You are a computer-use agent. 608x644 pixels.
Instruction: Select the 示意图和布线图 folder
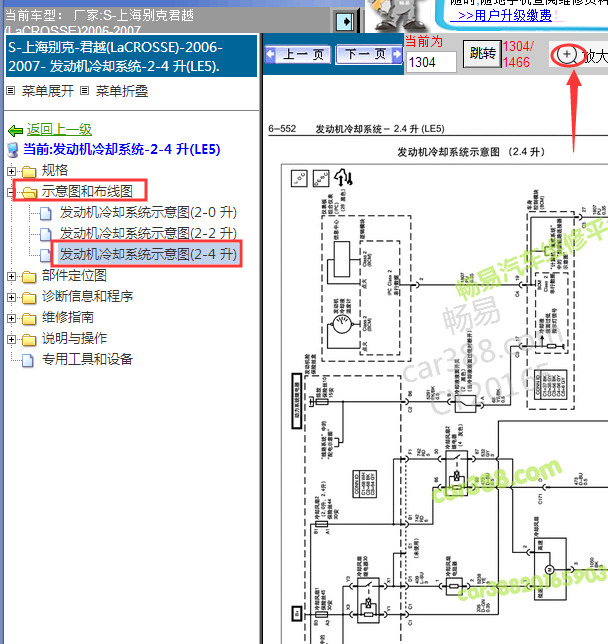[87, 191]
